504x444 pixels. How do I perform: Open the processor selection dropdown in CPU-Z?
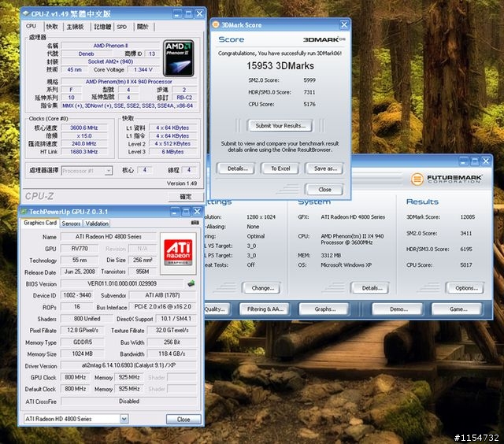[109, 171]
